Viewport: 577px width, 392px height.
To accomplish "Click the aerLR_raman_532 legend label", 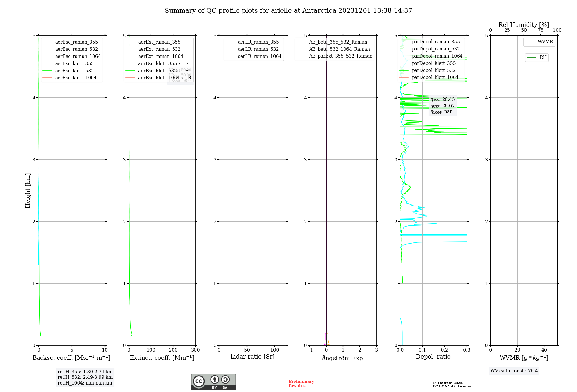I will click(x=258, y=49).
